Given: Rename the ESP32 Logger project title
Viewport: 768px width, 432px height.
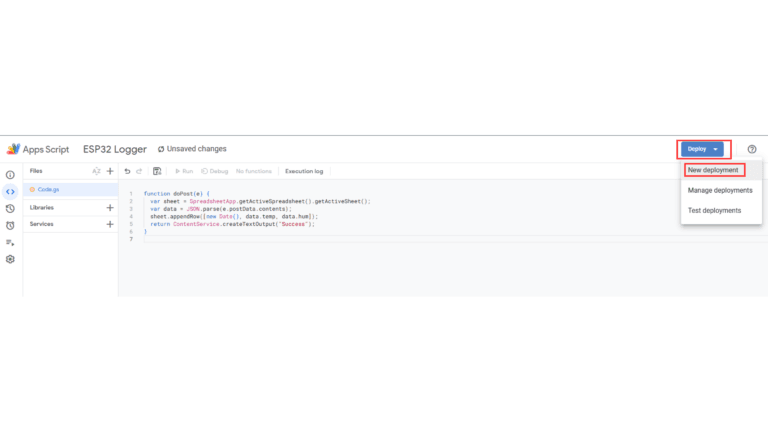Looking at the screenshot, I should (x=115, y=149).
